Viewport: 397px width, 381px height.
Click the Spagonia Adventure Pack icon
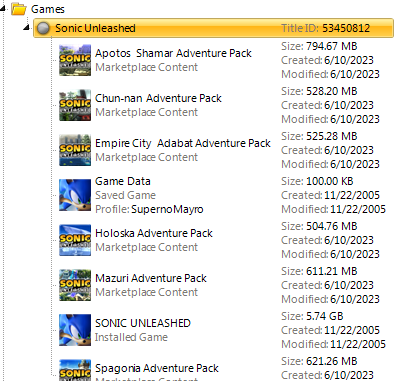[x=75, y=370]
